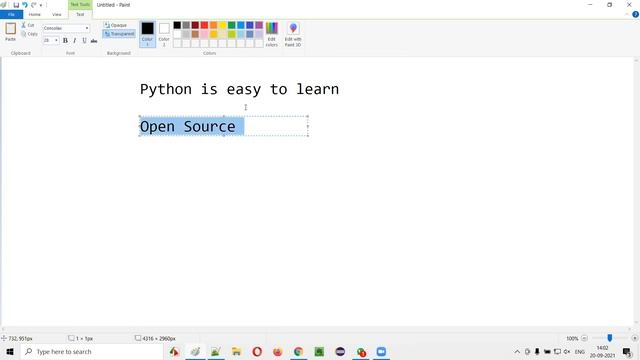Undo the last action in quick access toolbar
640x360 pixels.
[x=24, y=5]
